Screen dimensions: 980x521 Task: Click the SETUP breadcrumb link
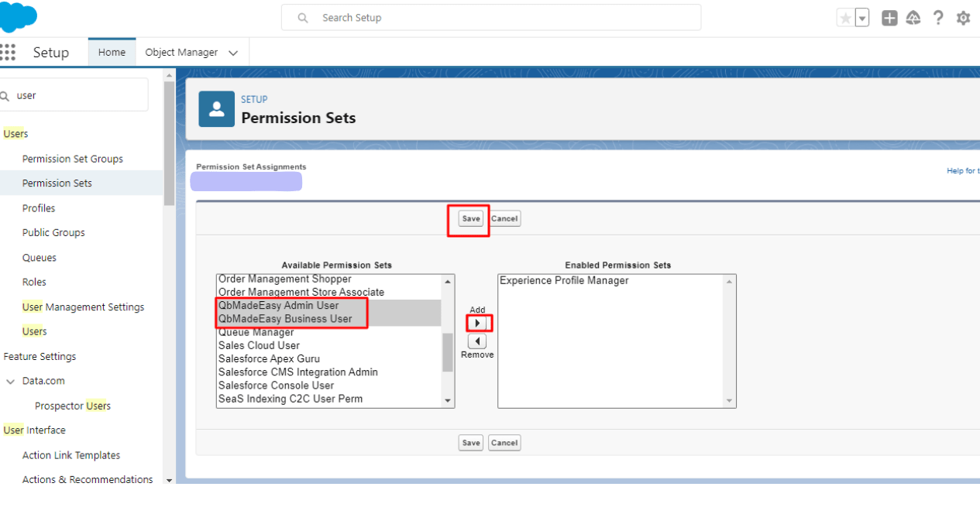[x=254, y=99]
